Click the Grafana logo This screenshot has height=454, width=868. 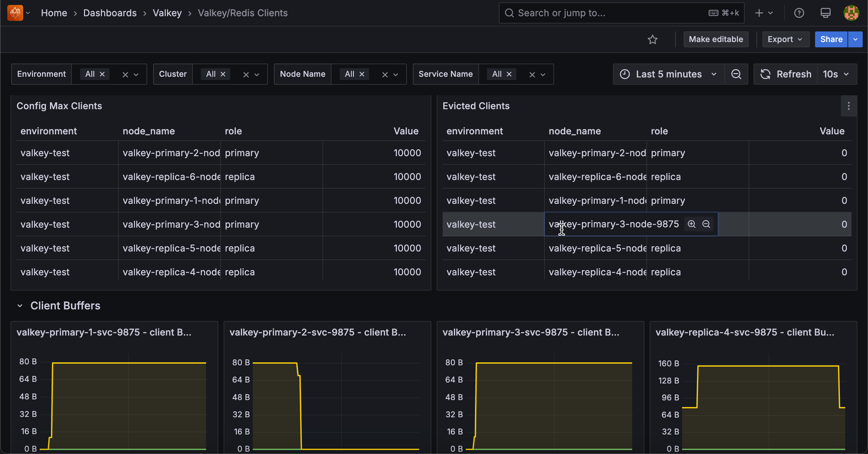14,13
